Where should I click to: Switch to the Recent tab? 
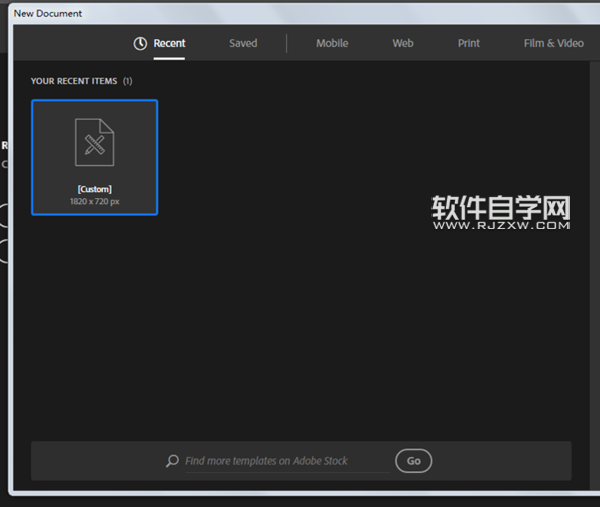coord(169,43)
